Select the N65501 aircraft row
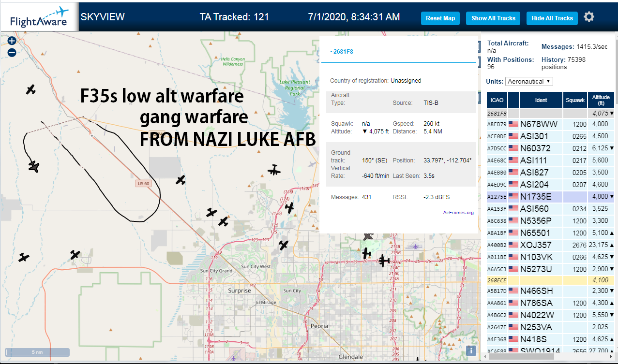Image resolution: width=618 pixels, height=364 pixels. (551, 233)
